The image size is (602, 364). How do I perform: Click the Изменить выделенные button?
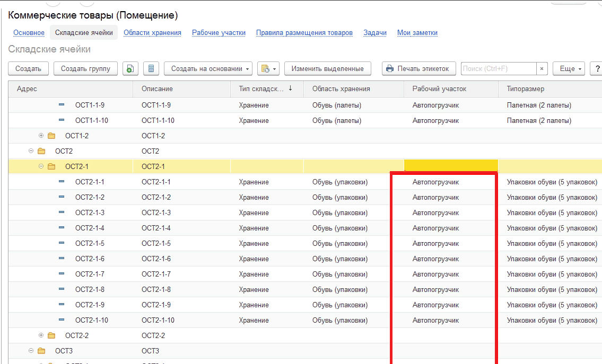(327, 68)
